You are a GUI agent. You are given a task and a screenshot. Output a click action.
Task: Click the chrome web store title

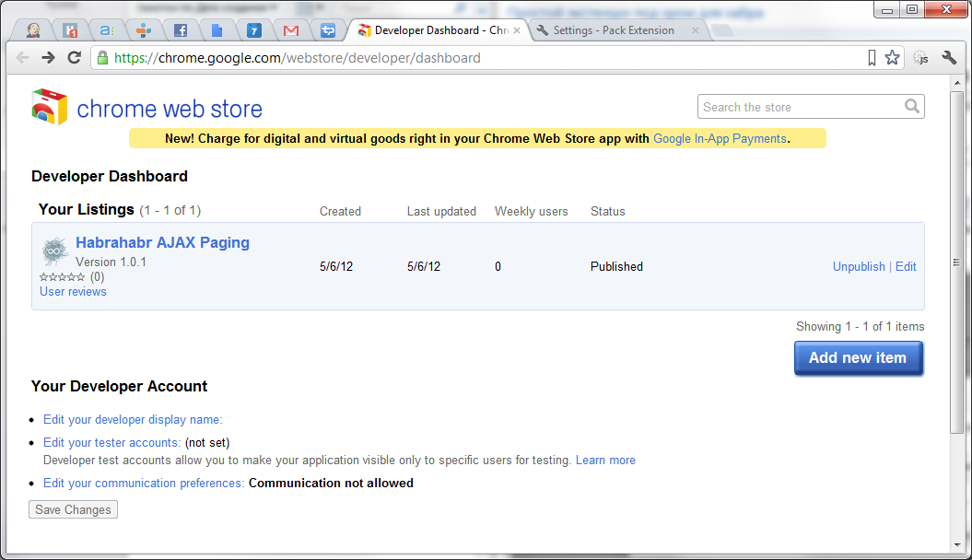coord(170,109)
